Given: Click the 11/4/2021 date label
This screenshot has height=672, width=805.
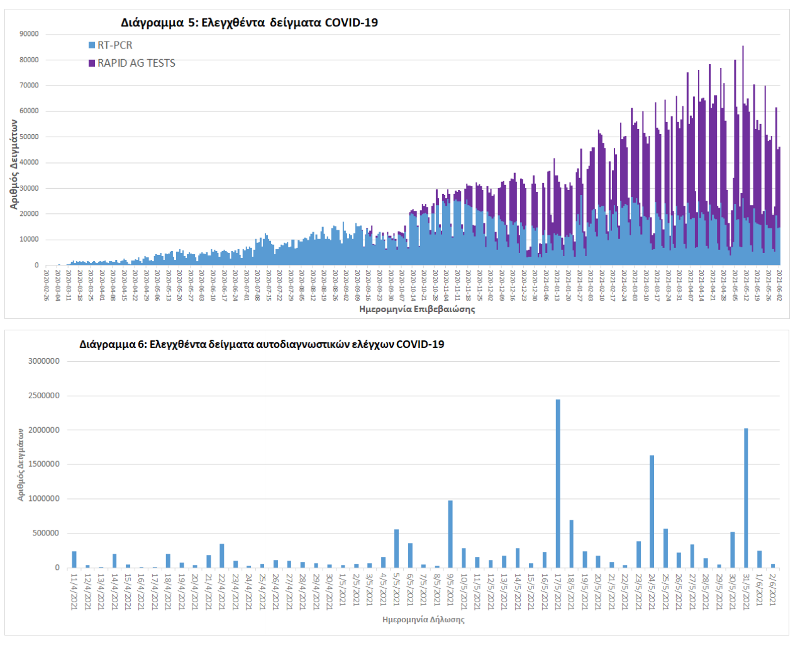Looking at the screenshot, I should point(74,591).
